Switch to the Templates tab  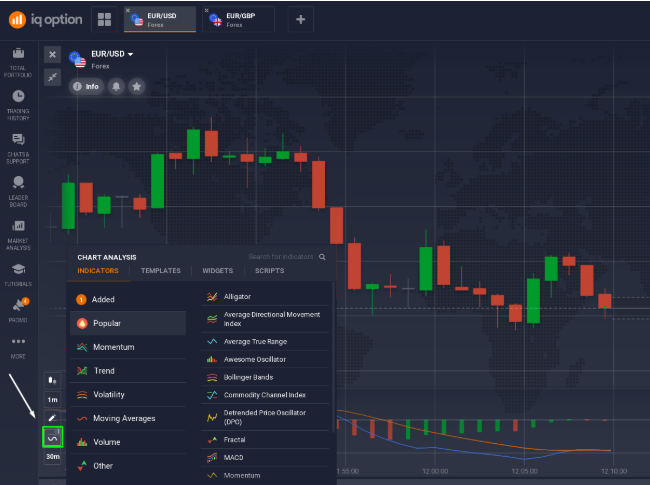(x=160, y=271)
